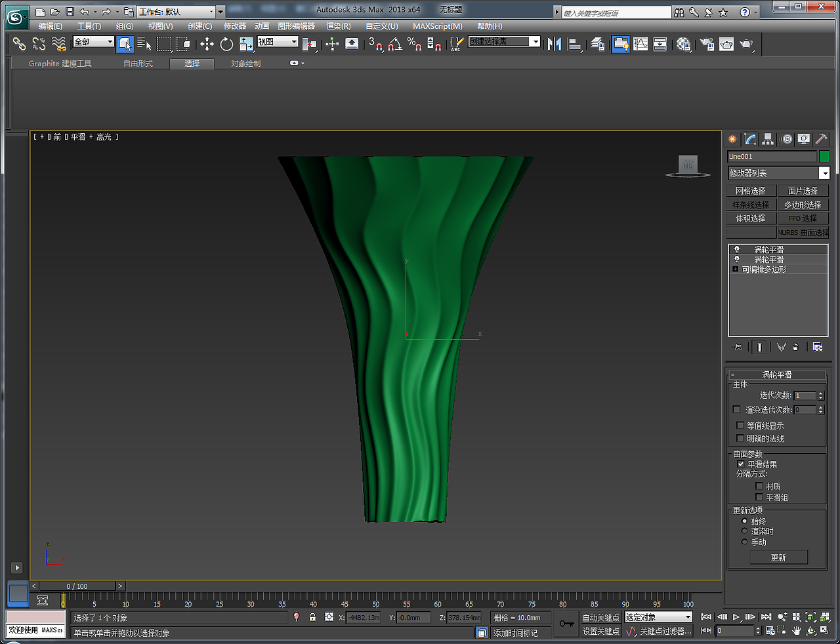Open the Create command panel tab

coord(732,139)
